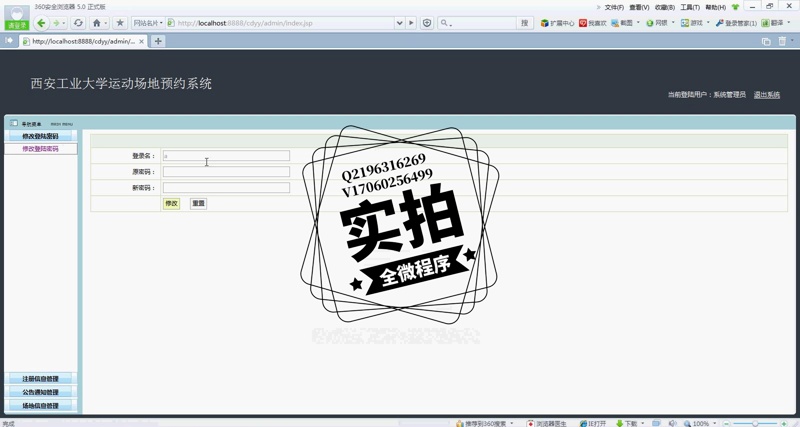
Task: Go to the browser home page icon
Action: coord(97,23)
